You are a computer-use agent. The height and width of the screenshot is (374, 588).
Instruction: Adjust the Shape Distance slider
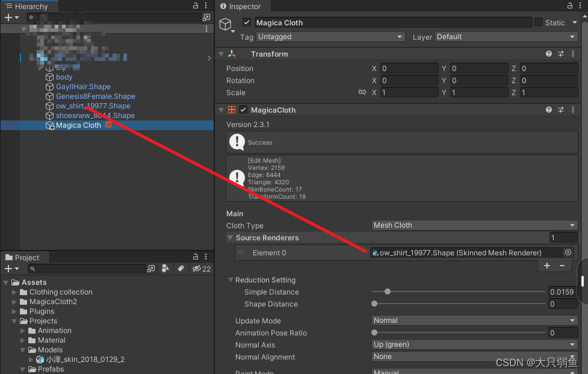pyautogui.click(x=458, y=304)
